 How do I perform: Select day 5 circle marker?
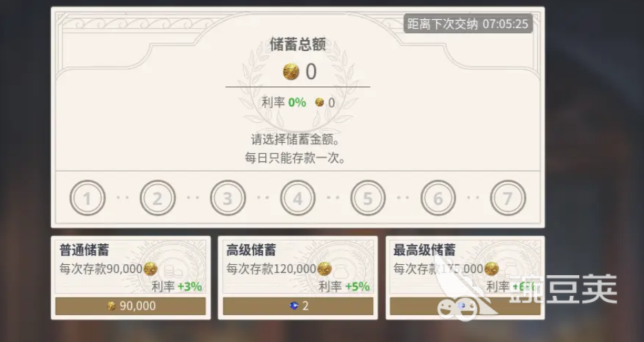(x=368, y=198)
